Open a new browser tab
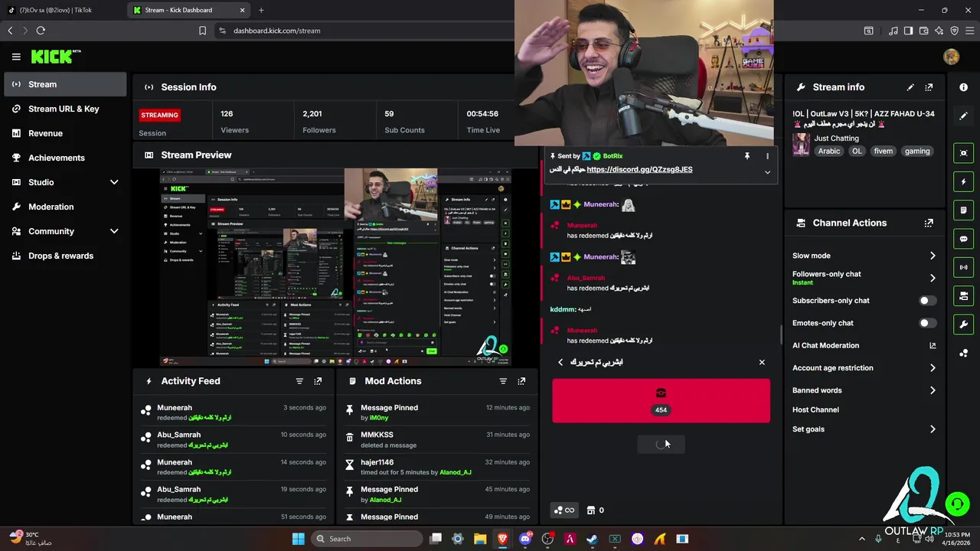980x551 pixels. coord(261,10)
